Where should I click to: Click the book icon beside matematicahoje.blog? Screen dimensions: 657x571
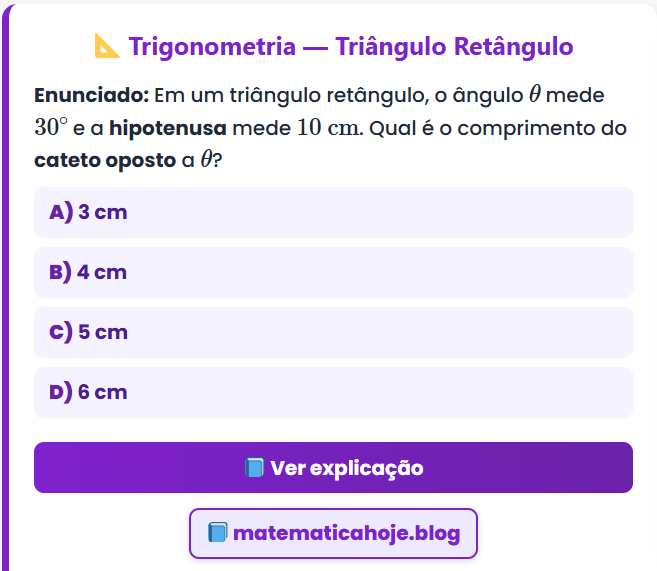(217, 533)
